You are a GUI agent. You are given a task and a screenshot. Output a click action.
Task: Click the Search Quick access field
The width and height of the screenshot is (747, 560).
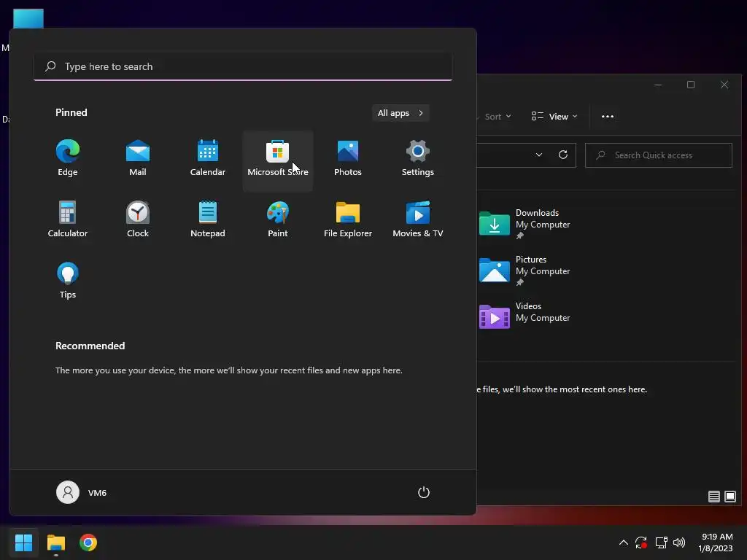coord(659,155)
